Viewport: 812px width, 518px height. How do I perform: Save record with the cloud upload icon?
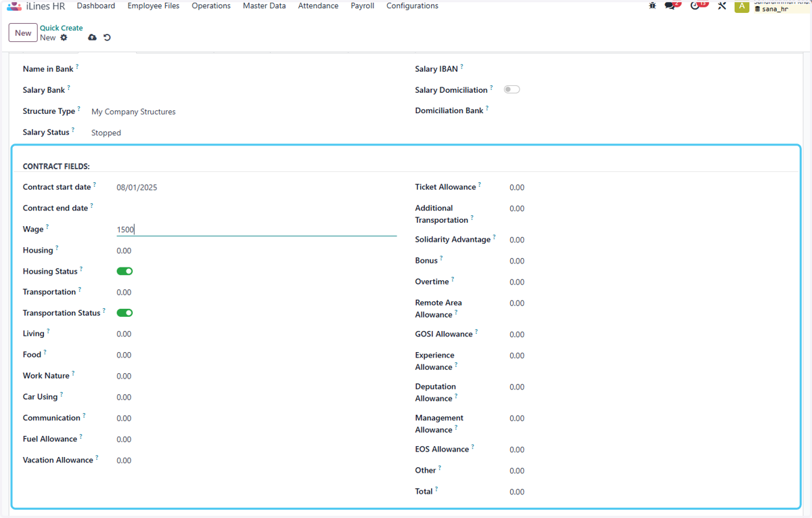[x=92, y=38]
